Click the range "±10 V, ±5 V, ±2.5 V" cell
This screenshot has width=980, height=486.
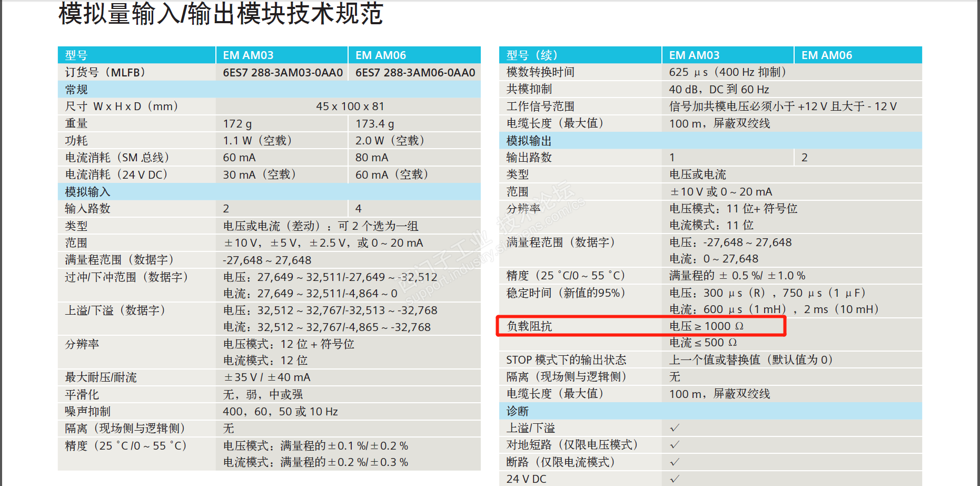point(324,243)
